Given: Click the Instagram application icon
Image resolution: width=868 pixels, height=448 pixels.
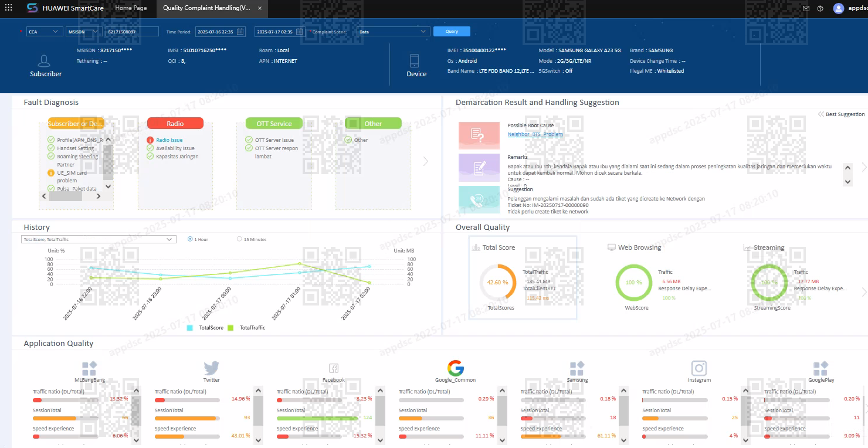Looking at the screenshot, I should tap(699, 368).
